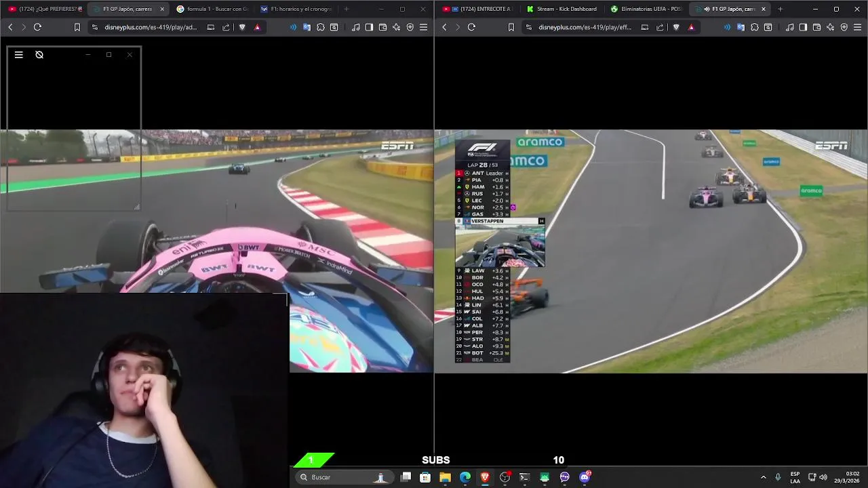Click VERSTAPPEN onboard thumbnail in timing tower
The height and width of the screenshot is (488, 868).
(x=500, y=246)
